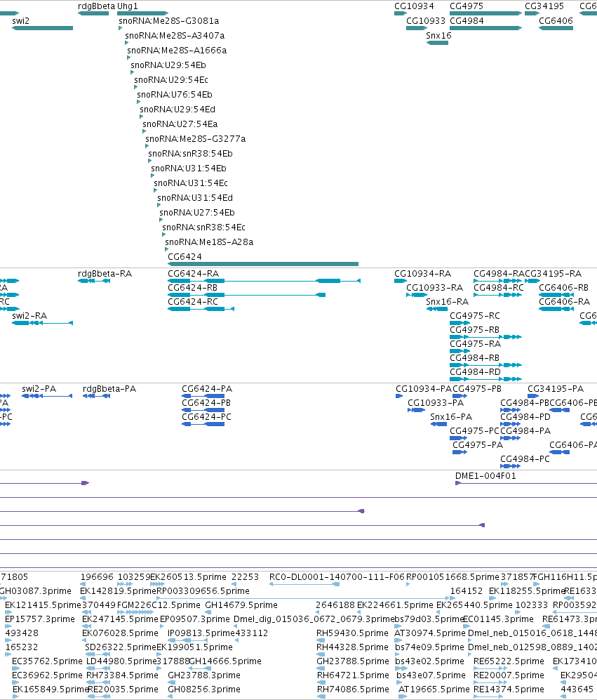Select the GH14679.5prime EST label
597x700 pixels.
(x=241, y=605)
